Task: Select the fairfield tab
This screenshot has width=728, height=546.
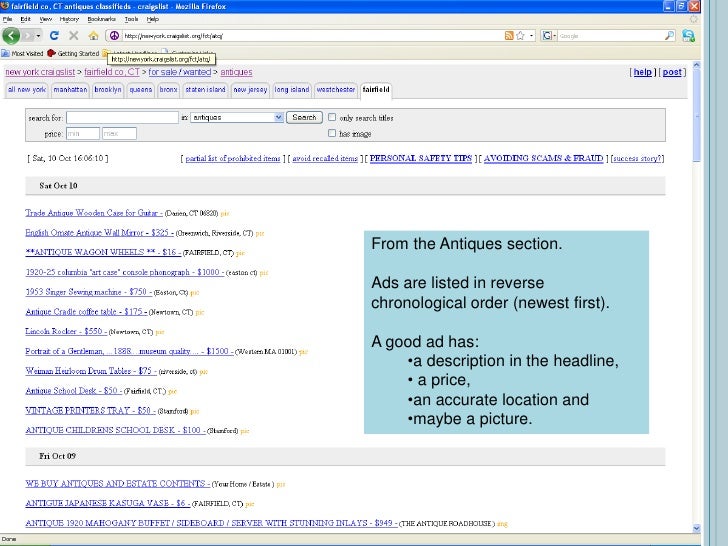Action: point(376,90)
